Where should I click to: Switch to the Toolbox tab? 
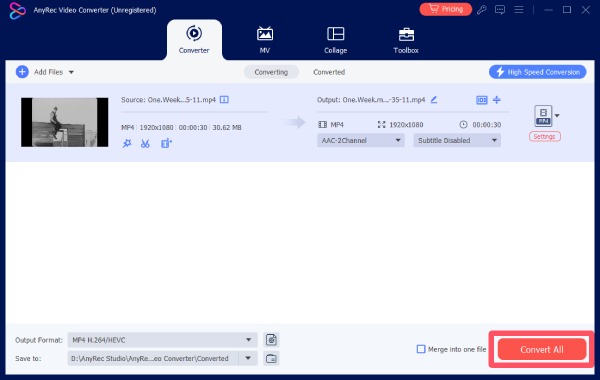point(406,41)
